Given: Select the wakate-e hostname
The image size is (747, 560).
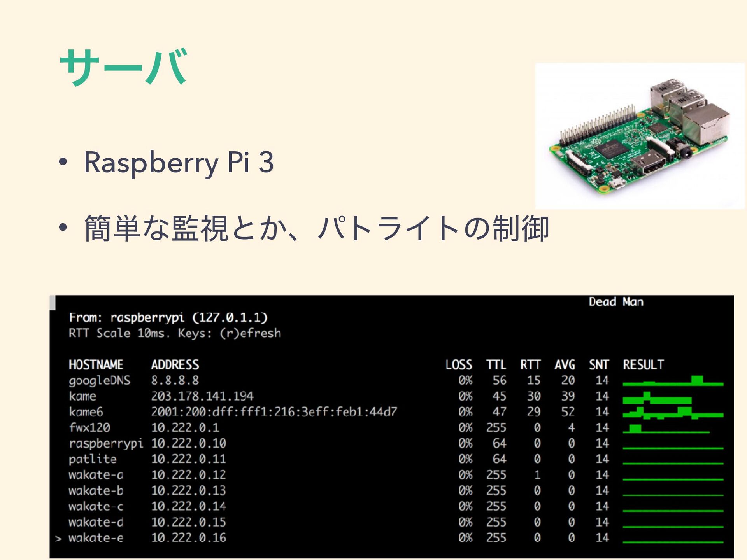Looking at the screenshot, I should (96, 538).
